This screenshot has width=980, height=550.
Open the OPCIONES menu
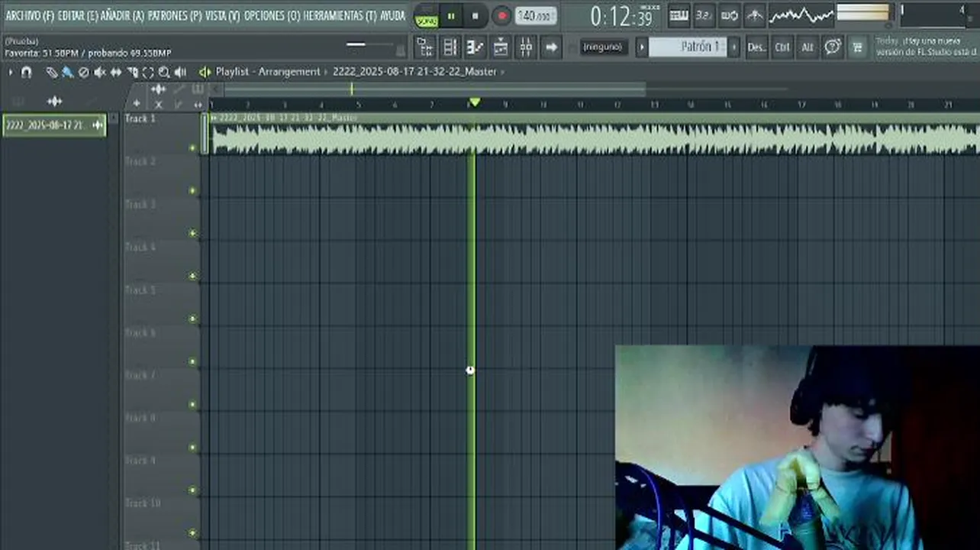(x=272, y=15)
